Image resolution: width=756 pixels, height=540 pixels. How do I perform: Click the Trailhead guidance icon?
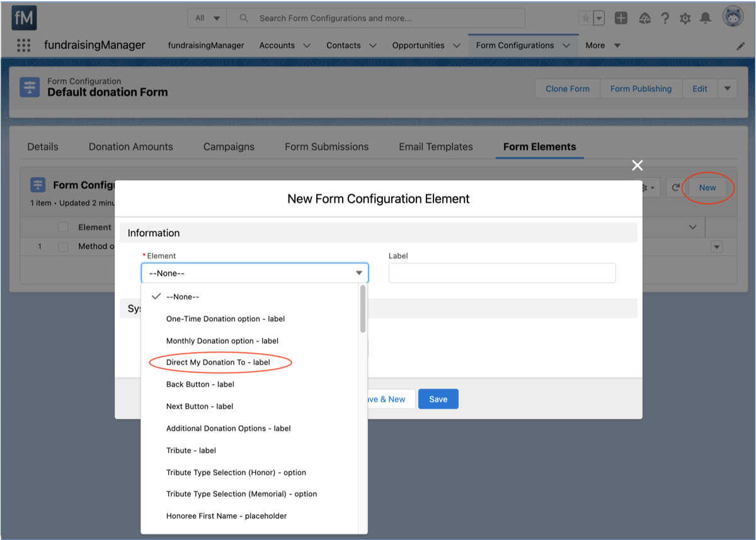[644, 18]
